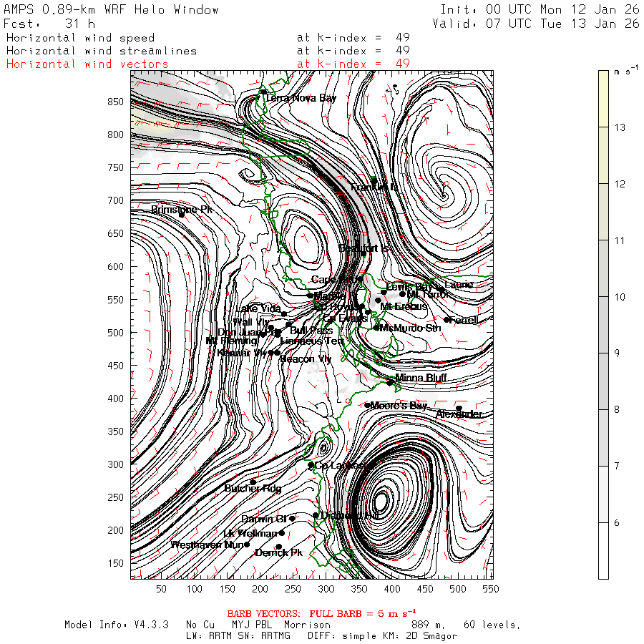Click the 50 x-axis tick label

(161, 589)
